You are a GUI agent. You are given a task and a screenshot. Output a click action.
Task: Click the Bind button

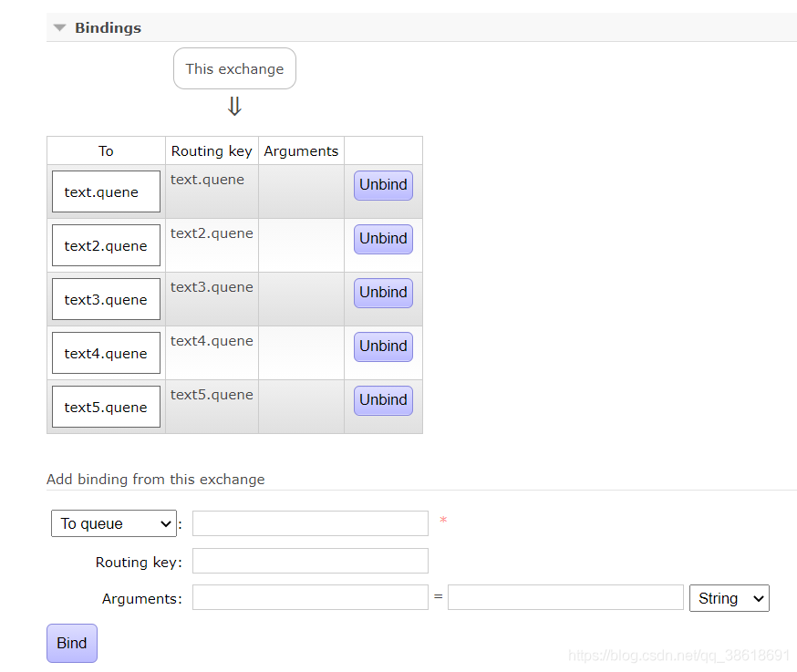click(x=72, y=643)
